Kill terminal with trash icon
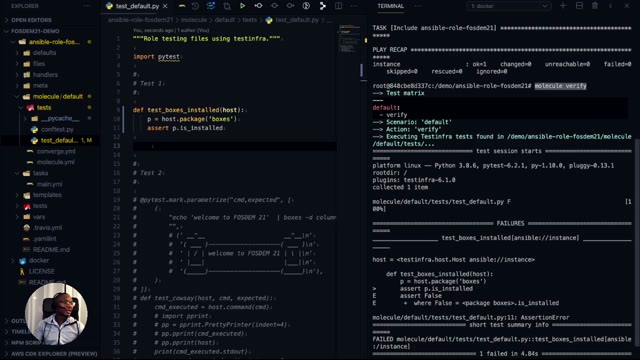The width and height of the screenshot is (640, 360). coord(595,6)
